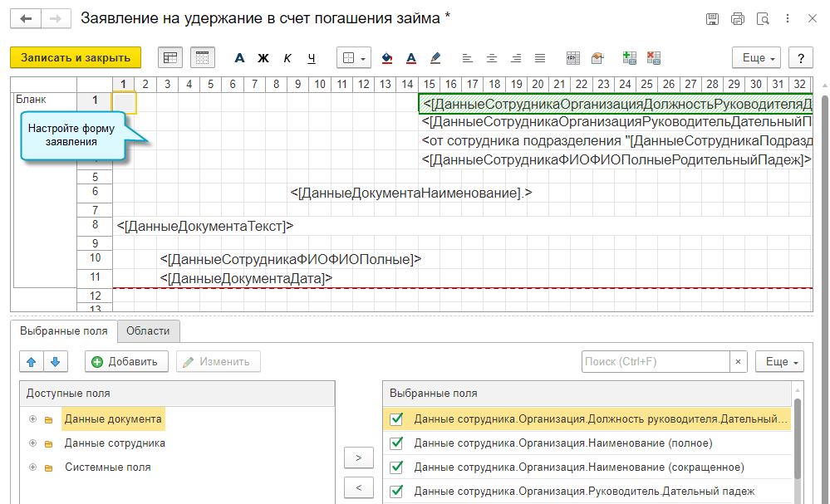Uncheck Руководитель.Дательный падеж field

tap(396, 492)
